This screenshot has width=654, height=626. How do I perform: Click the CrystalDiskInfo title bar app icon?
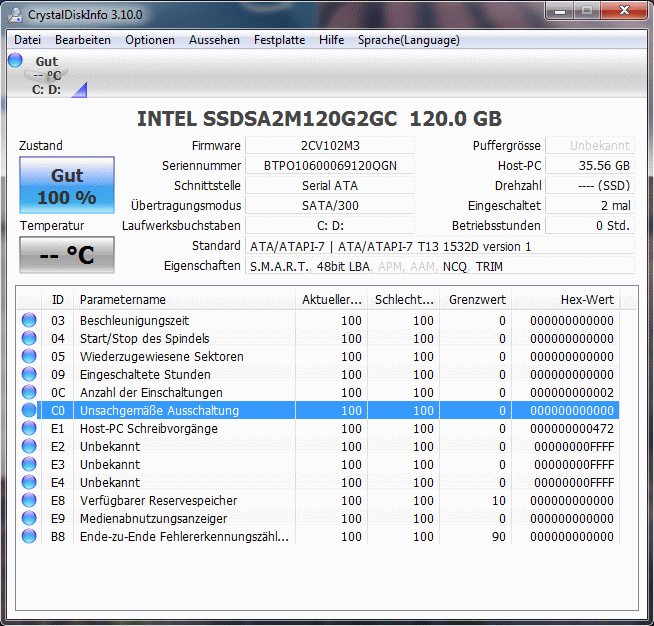point(16,14)
